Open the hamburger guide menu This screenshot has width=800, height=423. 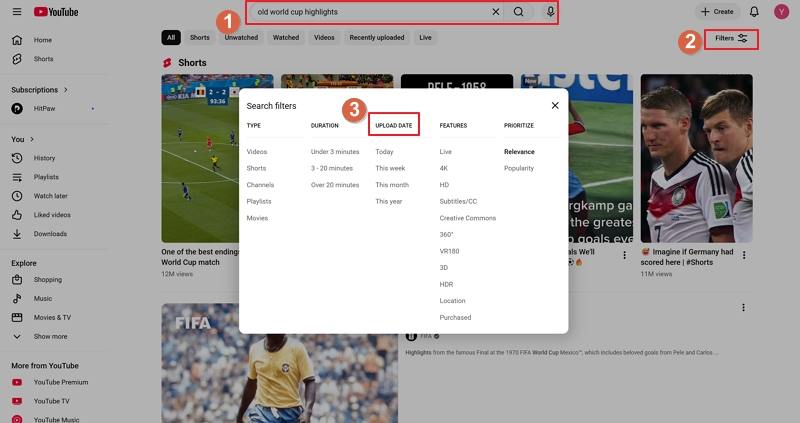pyautogui.click(x=17, y=11)
